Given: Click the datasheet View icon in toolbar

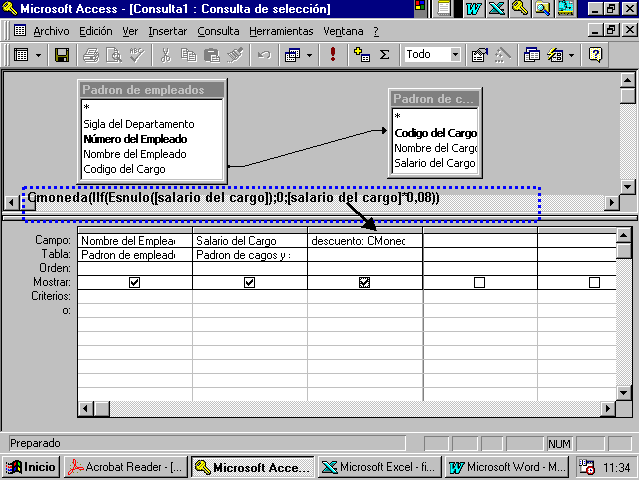Looking at the screenshot, I should tap(21, 55).
